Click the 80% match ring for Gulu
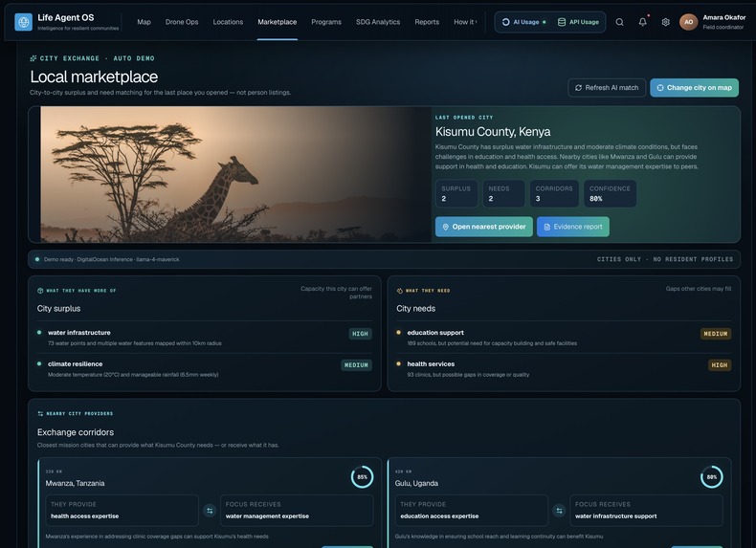The width and height of the screenshot is (756, 548). point(712,476)
